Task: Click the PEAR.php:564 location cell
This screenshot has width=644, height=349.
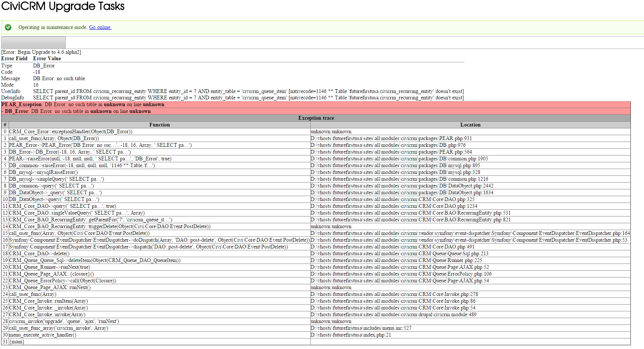Action: pos(471,152)
